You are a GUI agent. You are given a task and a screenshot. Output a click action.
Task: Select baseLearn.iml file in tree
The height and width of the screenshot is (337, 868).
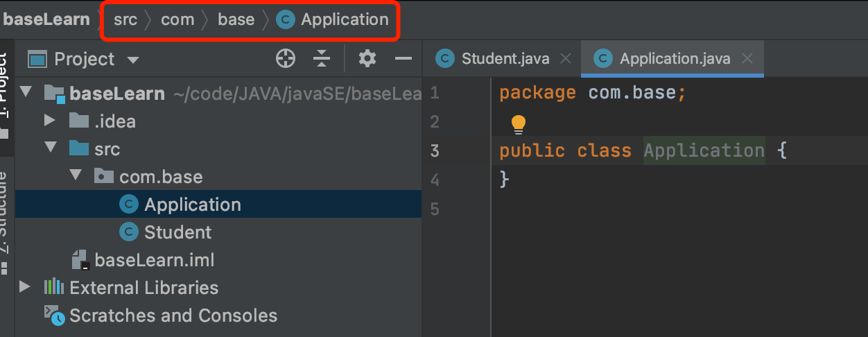[x=154, y=260]
